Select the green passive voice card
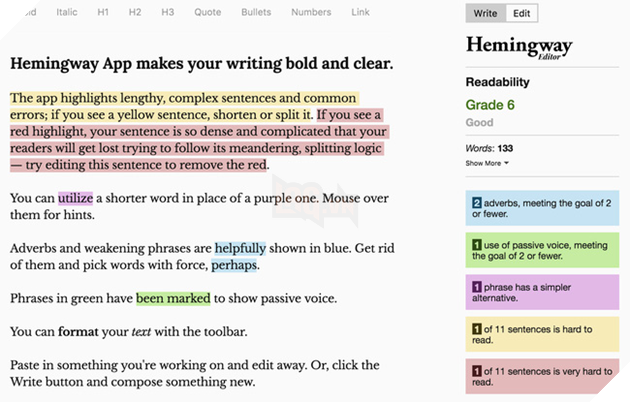Screen dimensions: 630x402 pos(542,250)
